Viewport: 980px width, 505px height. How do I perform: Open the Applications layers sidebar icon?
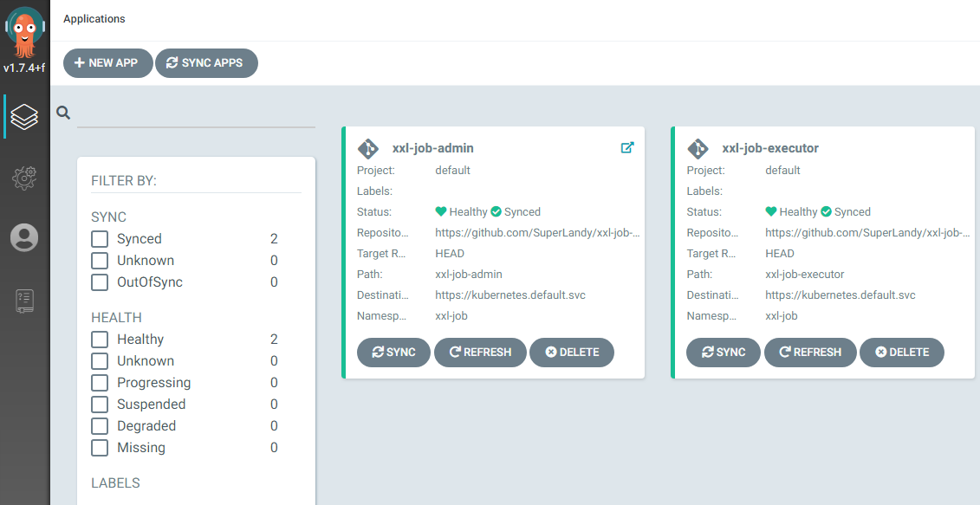[24, 117]
